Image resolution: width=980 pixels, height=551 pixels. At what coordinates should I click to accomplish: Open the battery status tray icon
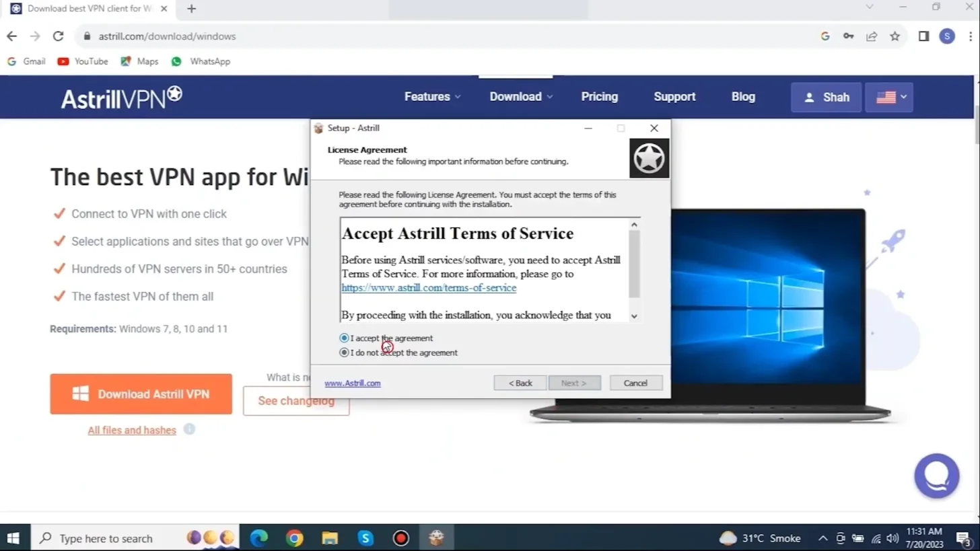(x=858, y=538)
